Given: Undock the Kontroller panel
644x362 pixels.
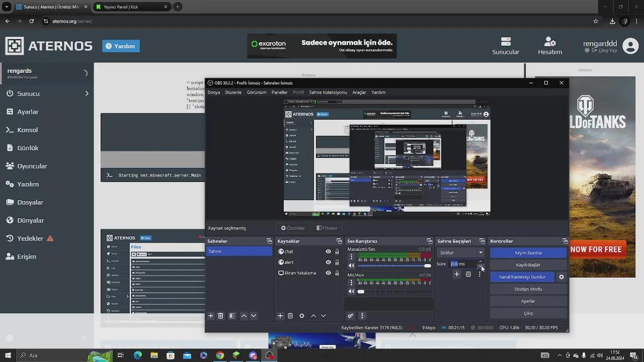Looking at the screenshot, I should 565,241.
